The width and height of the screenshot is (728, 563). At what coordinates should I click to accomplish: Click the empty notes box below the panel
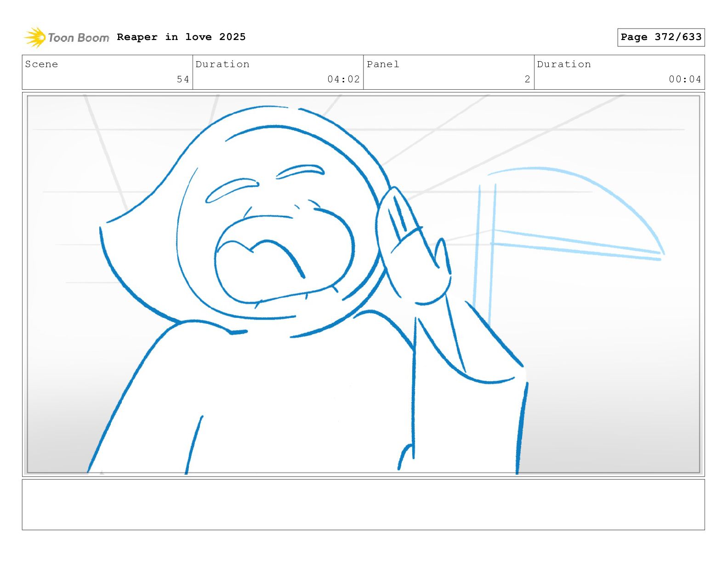click(363, 505)
